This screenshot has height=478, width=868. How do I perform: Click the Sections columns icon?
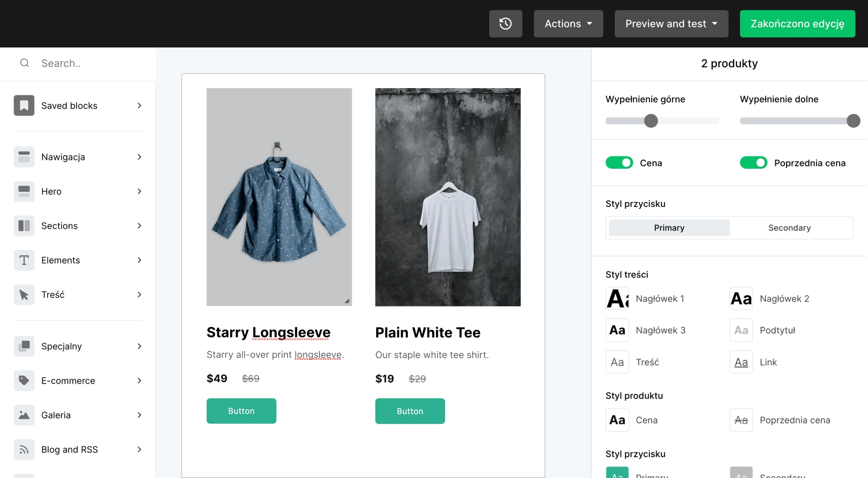tap(24, 226)
